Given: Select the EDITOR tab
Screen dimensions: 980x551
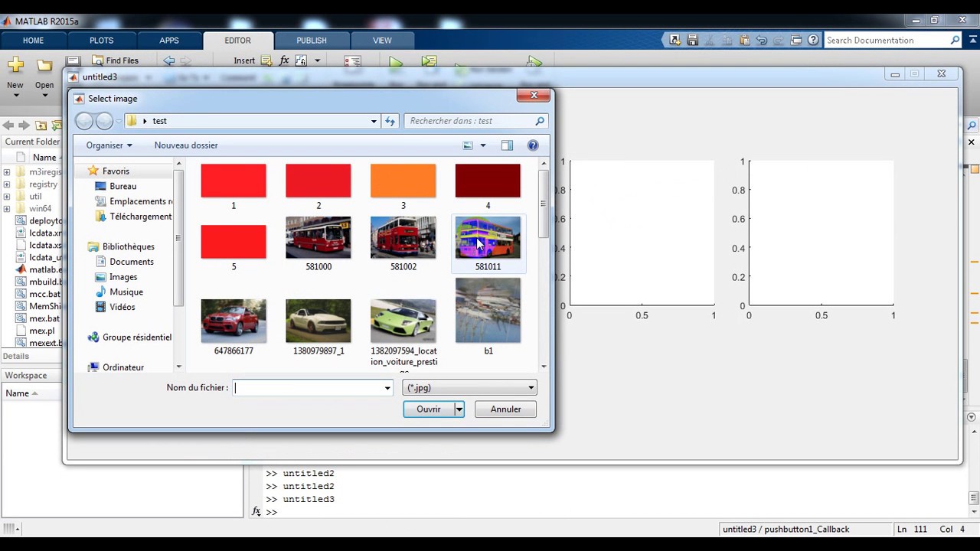Looking at the screenshot, I should click(237, 41).
